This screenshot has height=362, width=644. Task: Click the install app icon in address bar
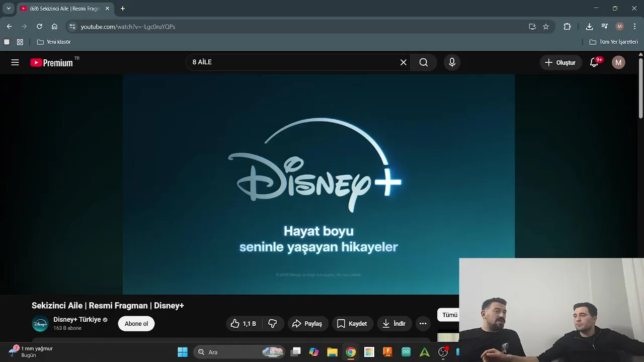click(x=532, y=27)
